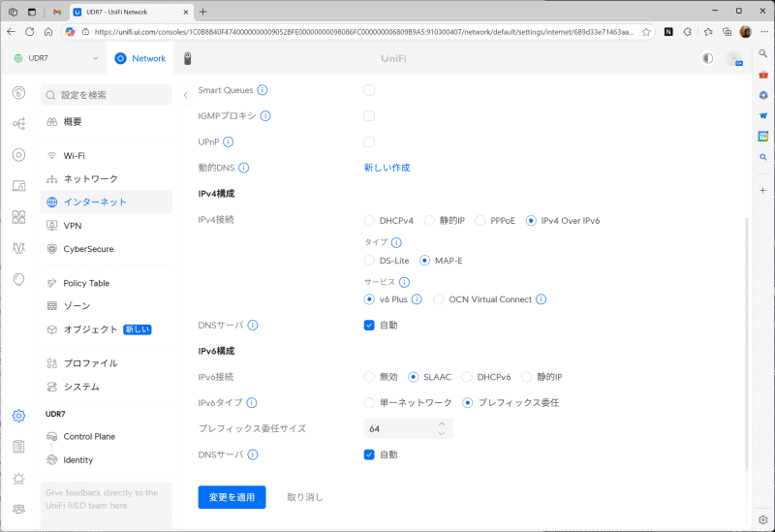Open Policy Table menu item
The width and height of the screenshot is (775, 532).
pyautogui.click(x=107, y=283)
